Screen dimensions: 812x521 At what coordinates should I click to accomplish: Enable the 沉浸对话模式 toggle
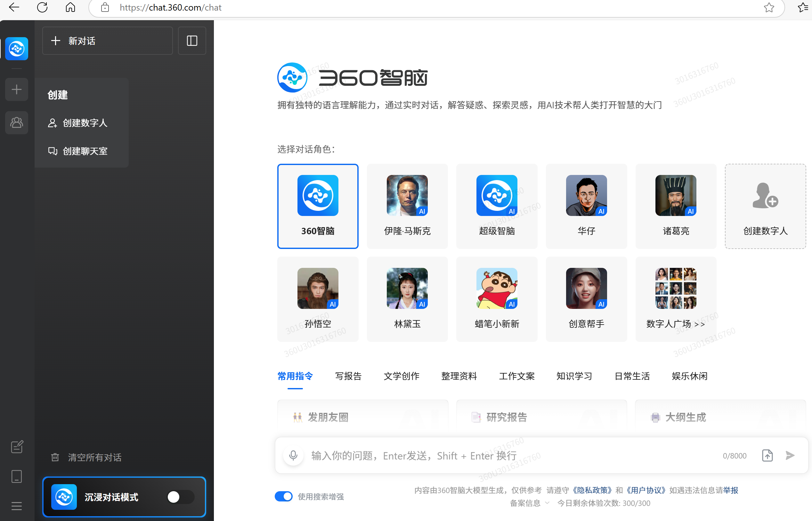coord(180,497)
